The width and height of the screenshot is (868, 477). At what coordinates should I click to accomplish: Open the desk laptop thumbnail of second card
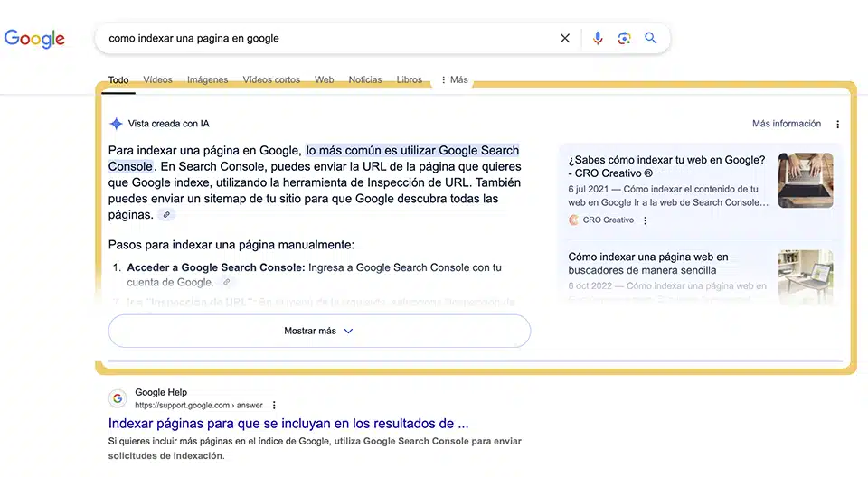(806, 277)
